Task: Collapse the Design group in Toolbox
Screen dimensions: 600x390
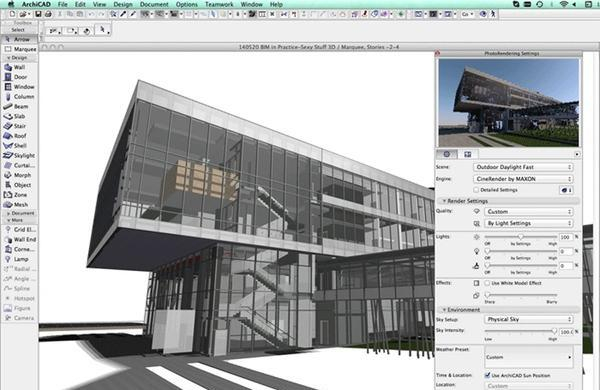Action: pos(8,58)
